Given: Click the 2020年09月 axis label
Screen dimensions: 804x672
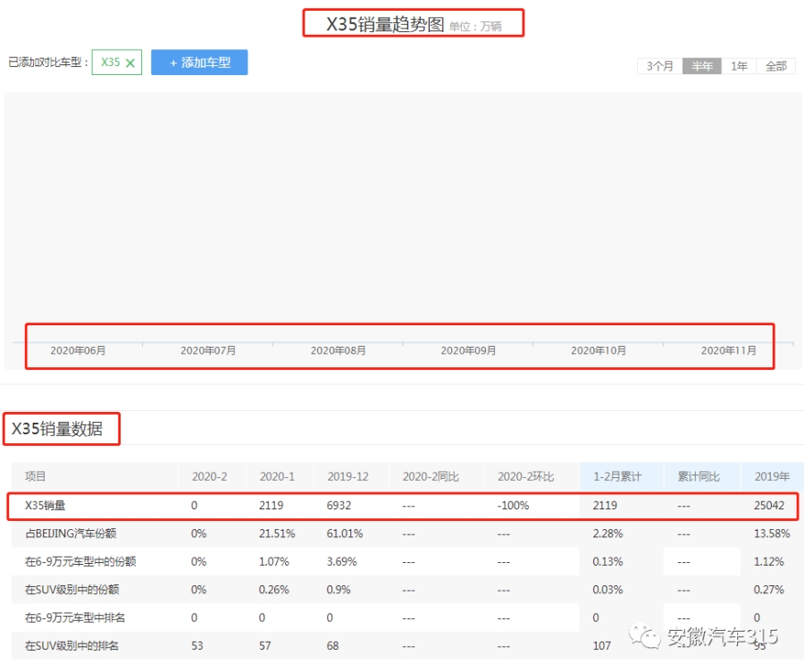Looking at the screenshot, I should [x=468, y=350].
